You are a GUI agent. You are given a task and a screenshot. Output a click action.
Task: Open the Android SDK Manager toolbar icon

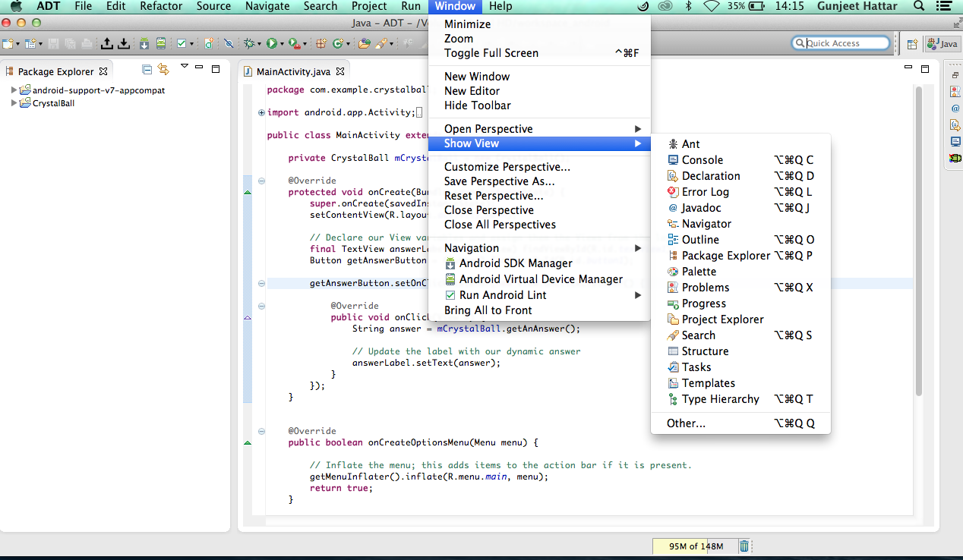click(144, 43)
